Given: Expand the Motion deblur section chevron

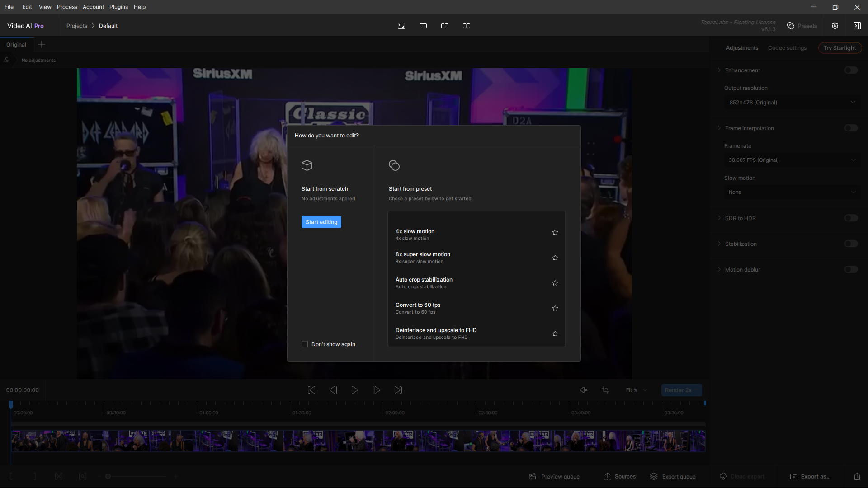Looking at the screenshot, I should pyautogui.click(x=719, y=269).
